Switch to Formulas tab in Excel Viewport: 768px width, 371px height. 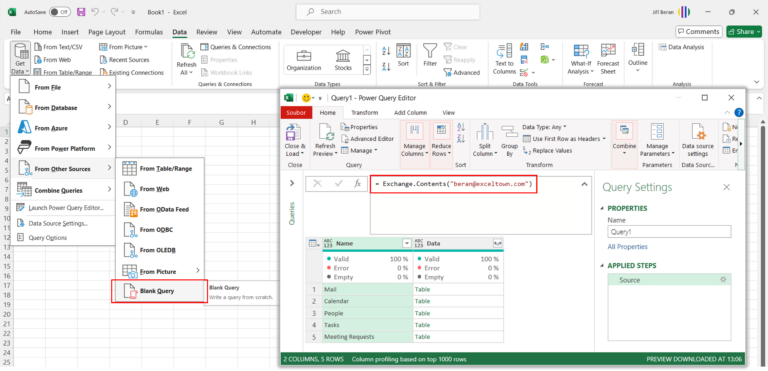coord(149,32)
